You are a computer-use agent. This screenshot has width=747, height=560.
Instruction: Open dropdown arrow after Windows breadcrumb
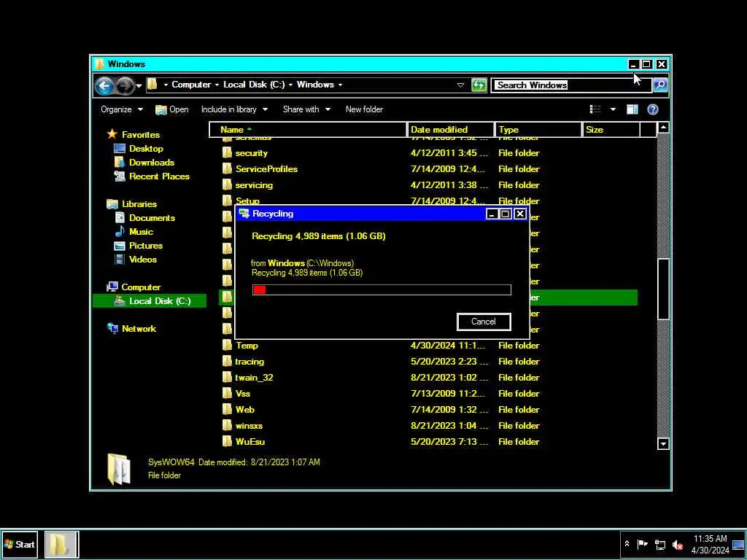coord(340,85)
